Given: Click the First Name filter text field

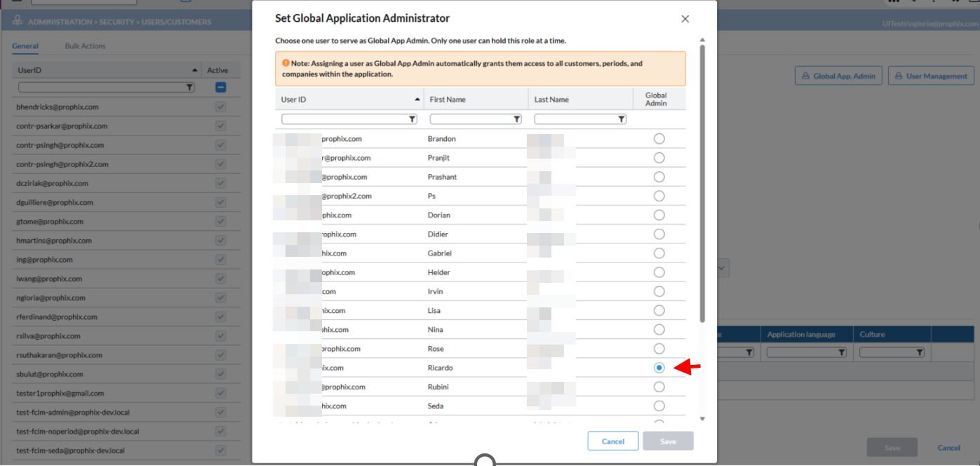Looking at the screenshot, I should coord(471,119).
